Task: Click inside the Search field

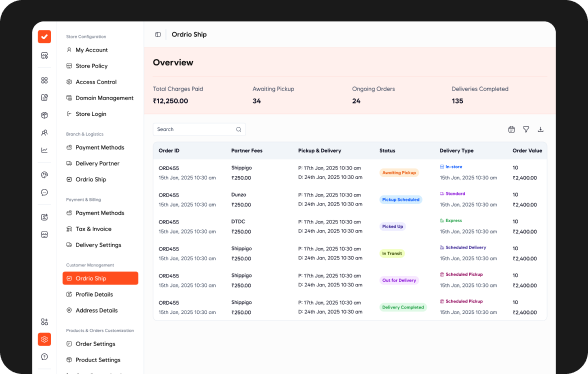Action: point(199,129)
